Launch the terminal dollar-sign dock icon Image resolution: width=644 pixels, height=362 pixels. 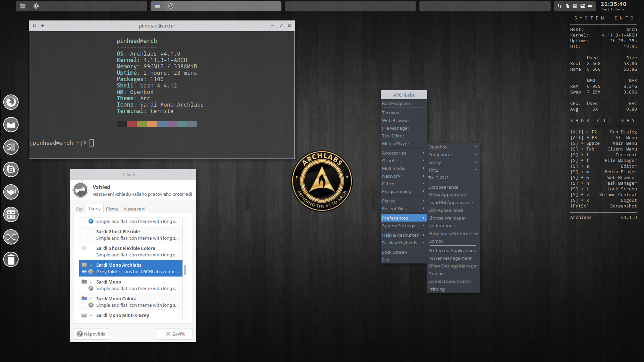pyautogui.click(x=11, y=147)
